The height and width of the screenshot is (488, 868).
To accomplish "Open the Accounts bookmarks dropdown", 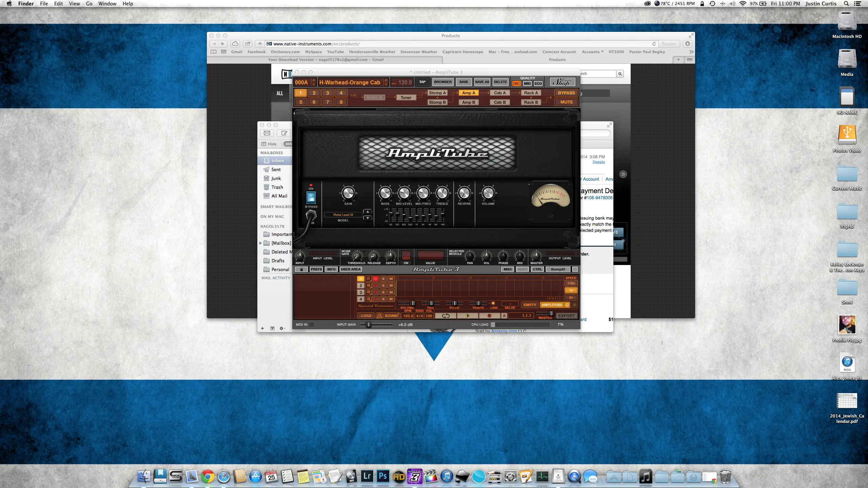I will click(592, 52).
